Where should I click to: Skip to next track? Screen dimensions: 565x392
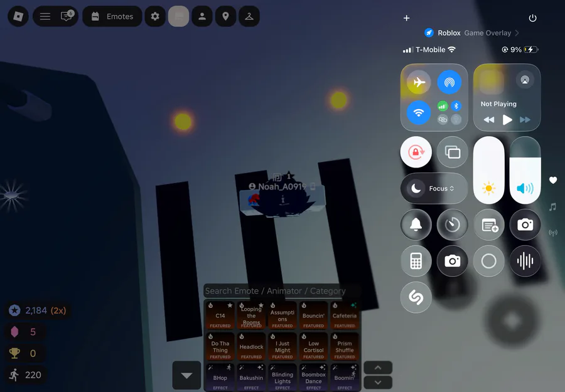pyautogui.click(x=525, y=120)
